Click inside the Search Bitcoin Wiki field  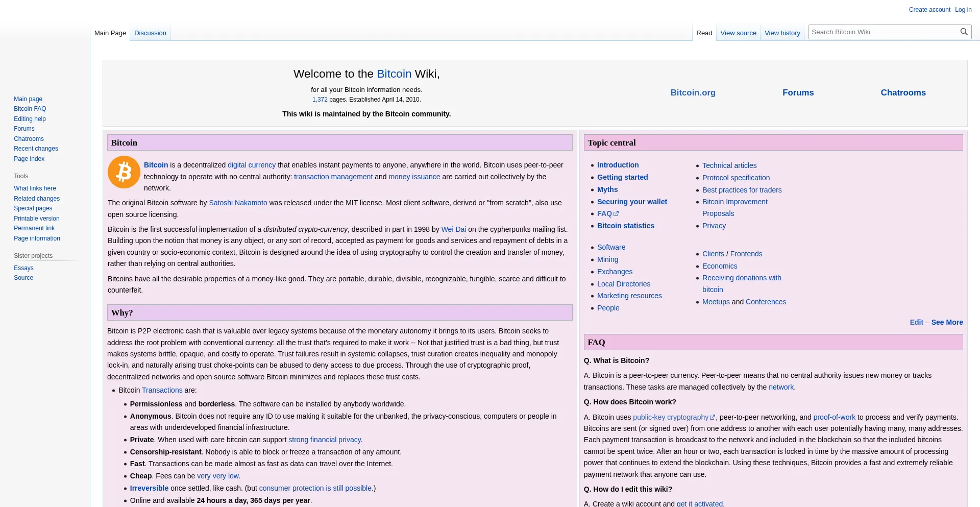pos(883,32)
